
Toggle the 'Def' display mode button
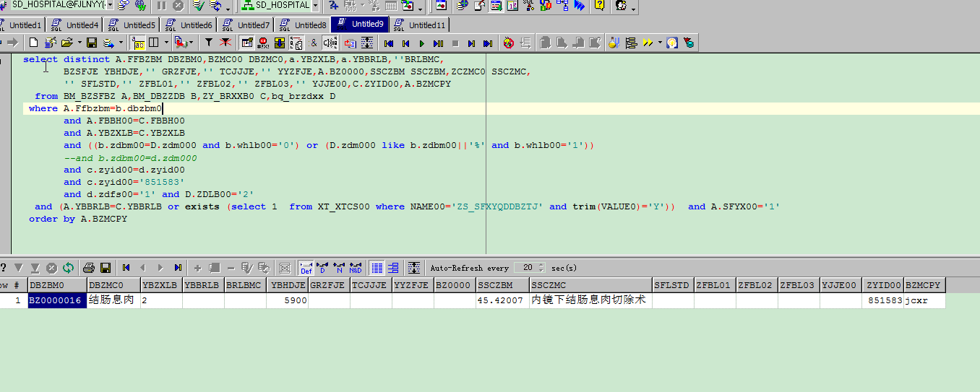tap(306, 268)
